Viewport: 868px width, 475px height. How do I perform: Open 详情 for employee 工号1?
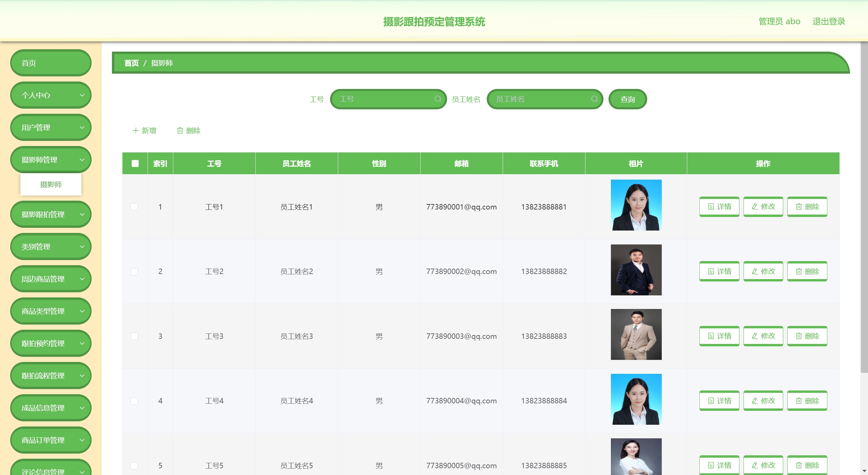tap(719, 207)
